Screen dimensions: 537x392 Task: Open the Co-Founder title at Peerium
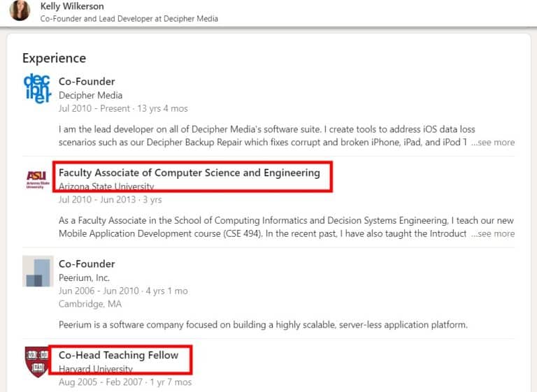pyautogui.click(x=87, y=264)
